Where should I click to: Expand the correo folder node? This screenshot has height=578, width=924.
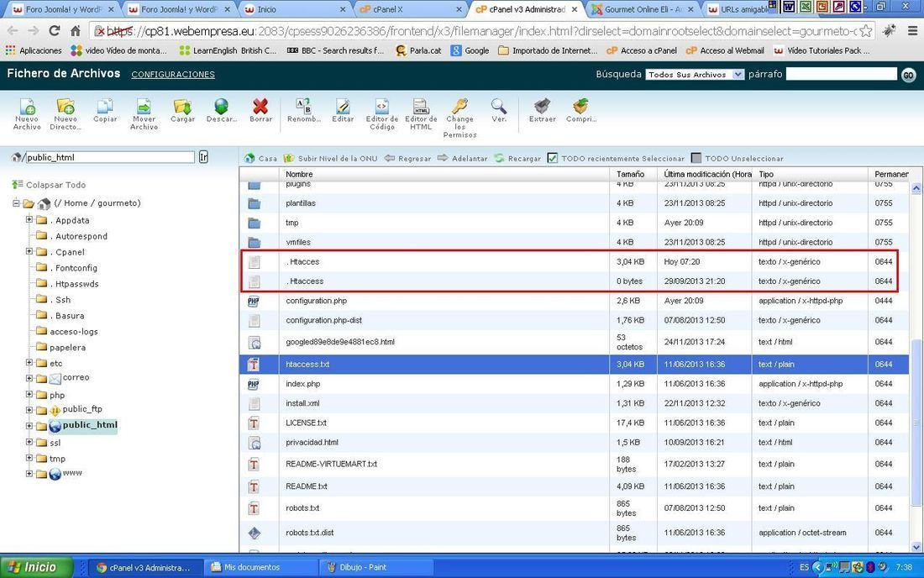[x=29, y=378]
